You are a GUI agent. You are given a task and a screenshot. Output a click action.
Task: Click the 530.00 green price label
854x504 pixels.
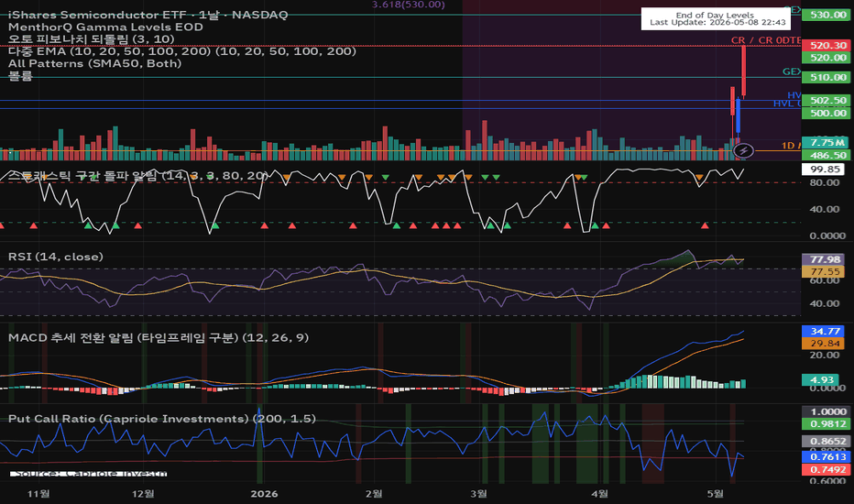(x=827, y=15)
